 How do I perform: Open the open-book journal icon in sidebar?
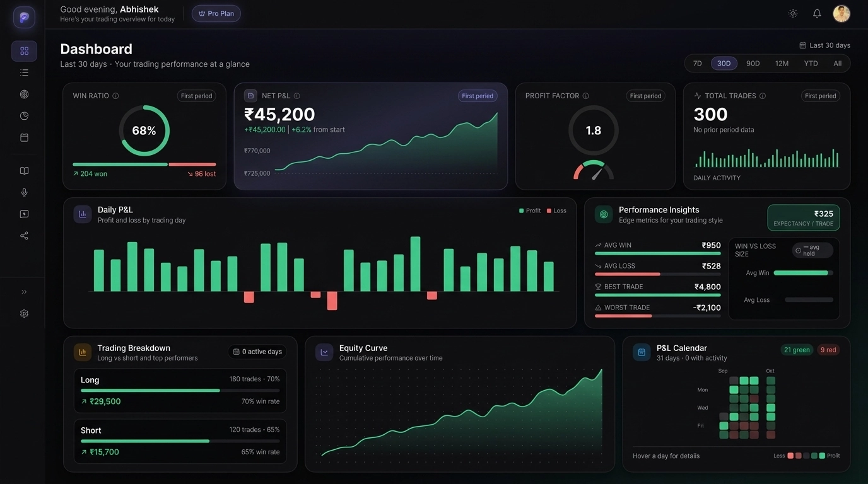click(24, 171)
